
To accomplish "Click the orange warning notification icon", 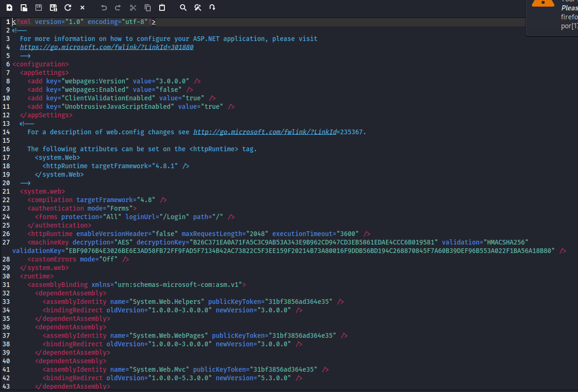I will pos(543,2).
